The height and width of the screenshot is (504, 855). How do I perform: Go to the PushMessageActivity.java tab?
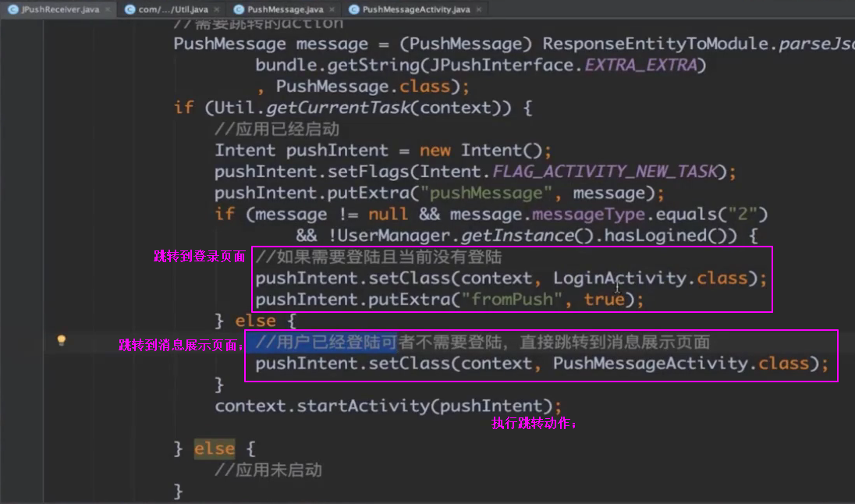pos(416,9)
